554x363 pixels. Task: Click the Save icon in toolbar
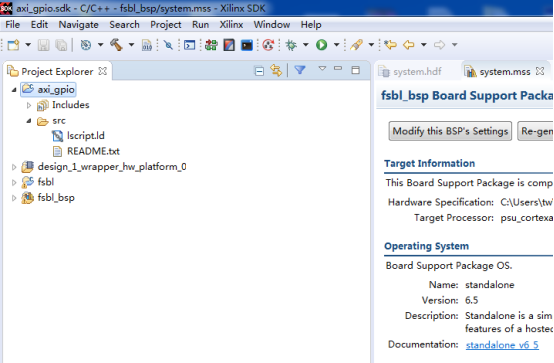(x=43, y=45)
